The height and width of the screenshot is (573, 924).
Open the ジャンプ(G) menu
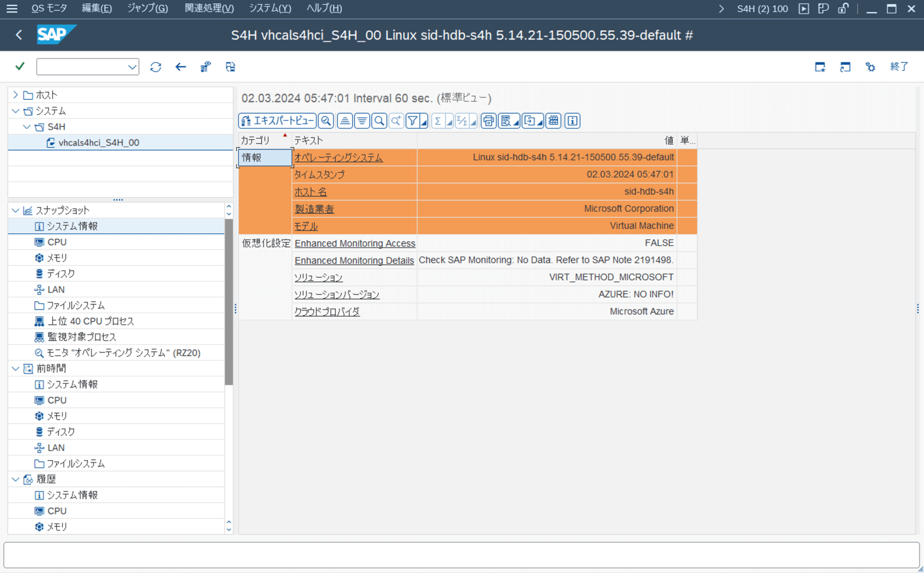tap(147, 9)
